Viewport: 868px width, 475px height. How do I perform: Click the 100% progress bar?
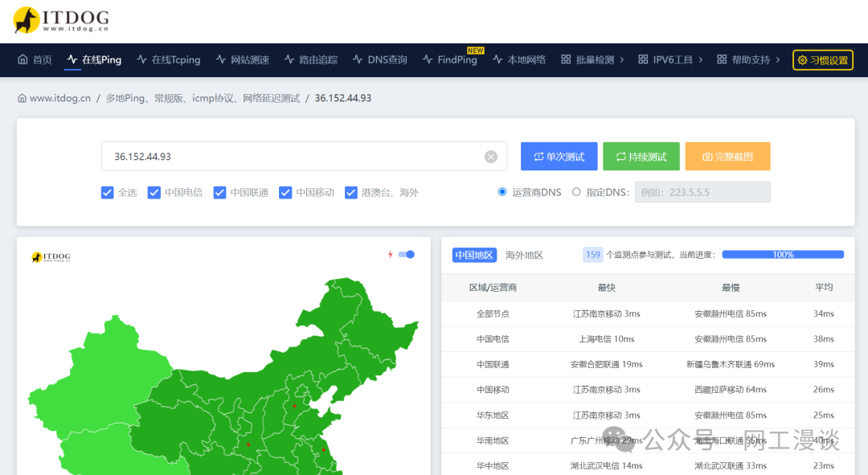[x=783, y=255]
